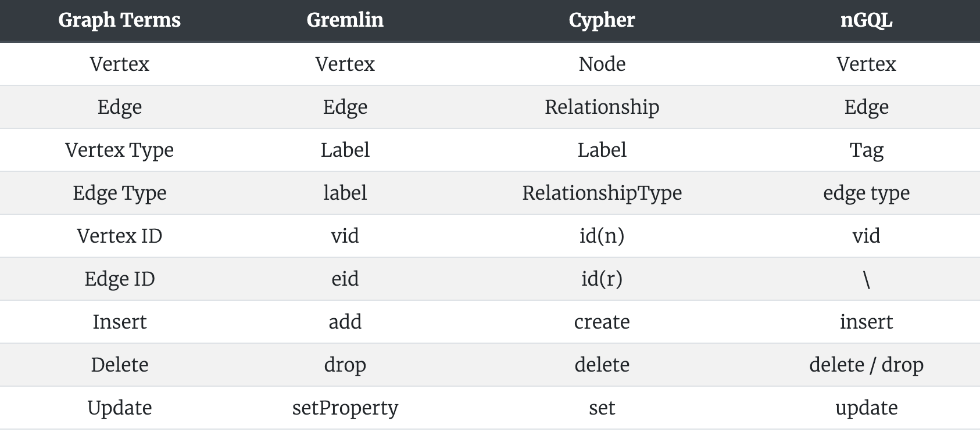980x432 pixels.
Task: Click the Graph Terms column header
Action: (119, 20)
